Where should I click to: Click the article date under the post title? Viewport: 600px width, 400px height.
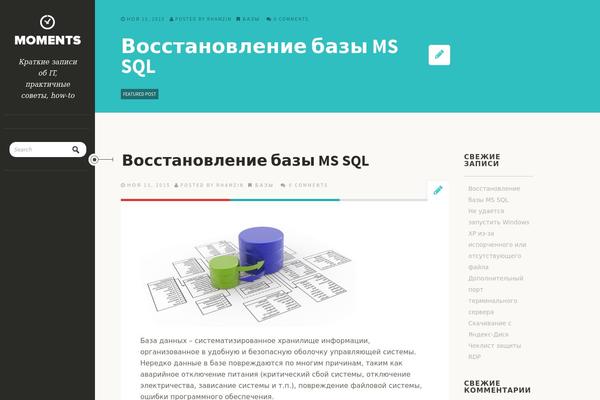coord(148,185)
